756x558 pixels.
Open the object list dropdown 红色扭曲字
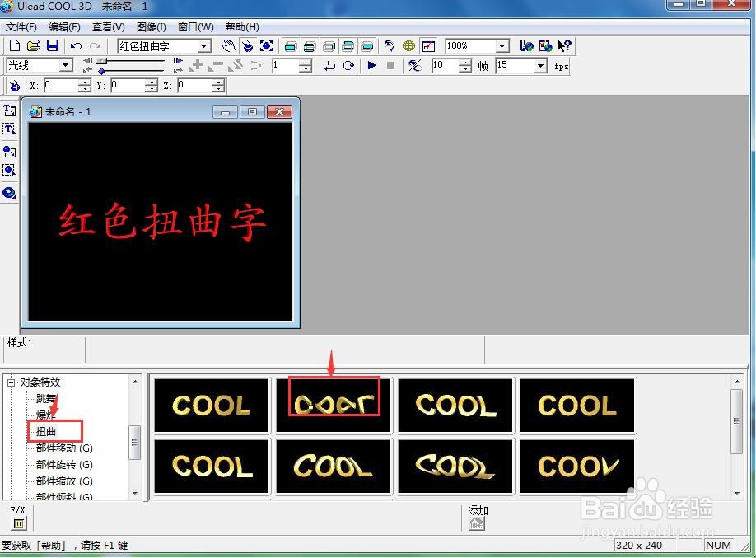click(204, 46)
